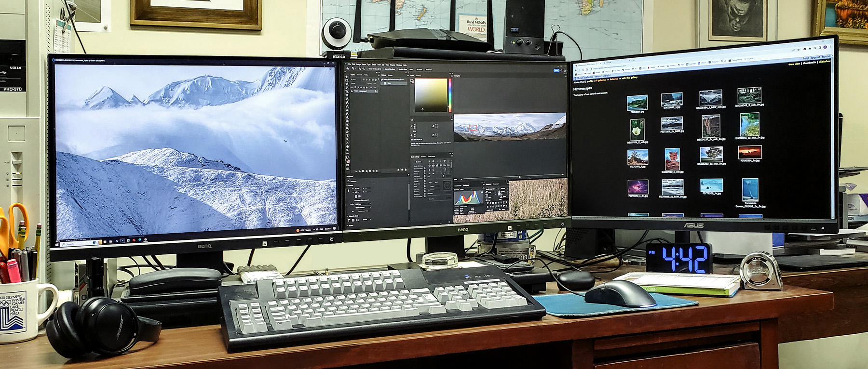Enable Shape Dynamics in Brush Settings

417,169
